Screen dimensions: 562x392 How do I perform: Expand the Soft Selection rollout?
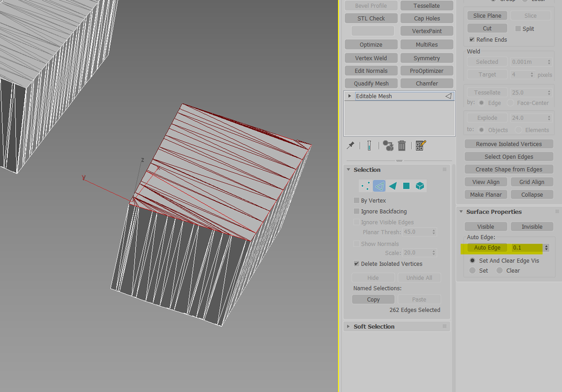(x=349, y=327)
